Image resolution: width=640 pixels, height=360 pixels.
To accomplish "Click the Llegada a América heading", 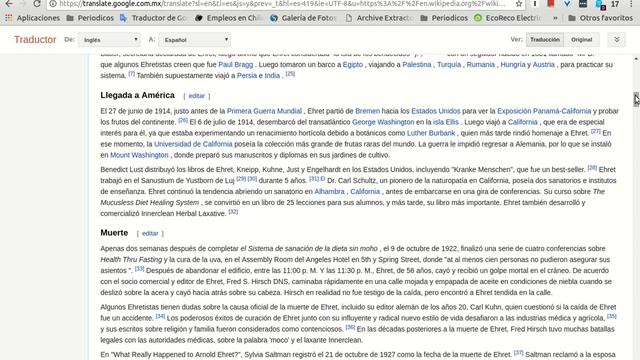I will pos(138,95).
